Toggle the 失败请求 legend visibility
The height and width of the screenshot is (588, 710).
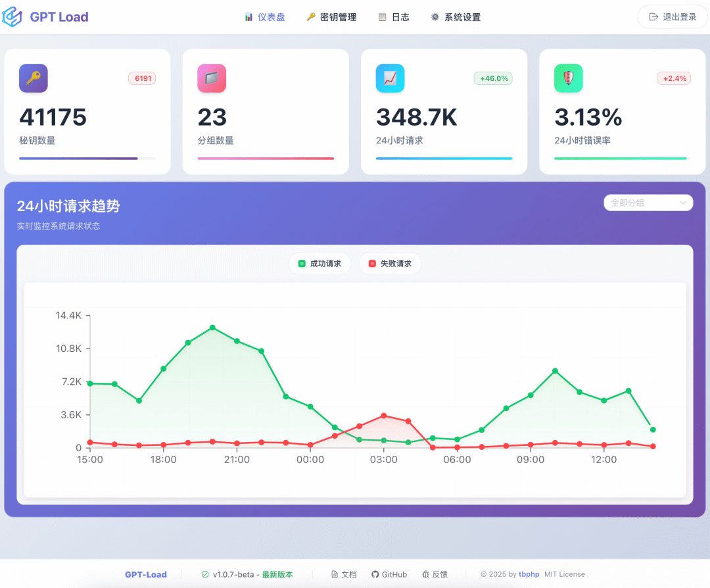pyautogui.click(x=390, y=263)
